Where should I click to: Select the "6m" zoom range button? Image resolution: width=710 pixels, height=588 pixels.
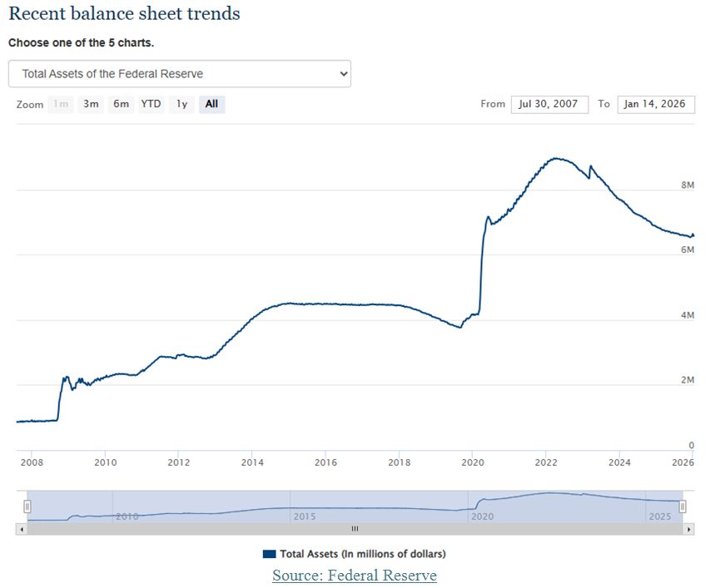120,104
